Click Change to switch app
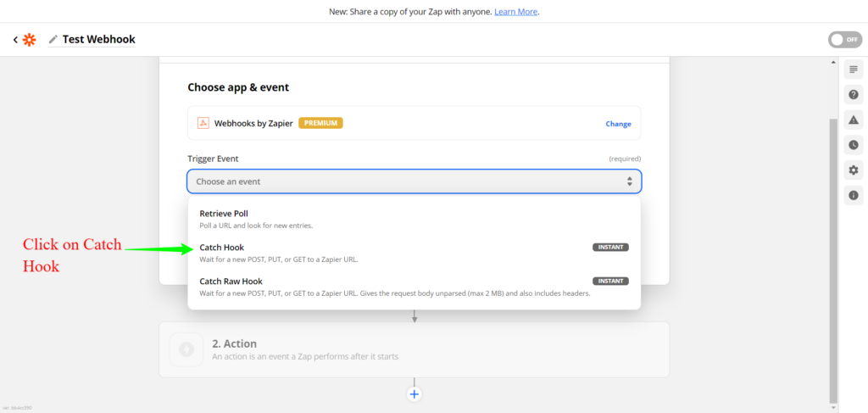Screen dimensions: 868x413 tap(618, 124)
